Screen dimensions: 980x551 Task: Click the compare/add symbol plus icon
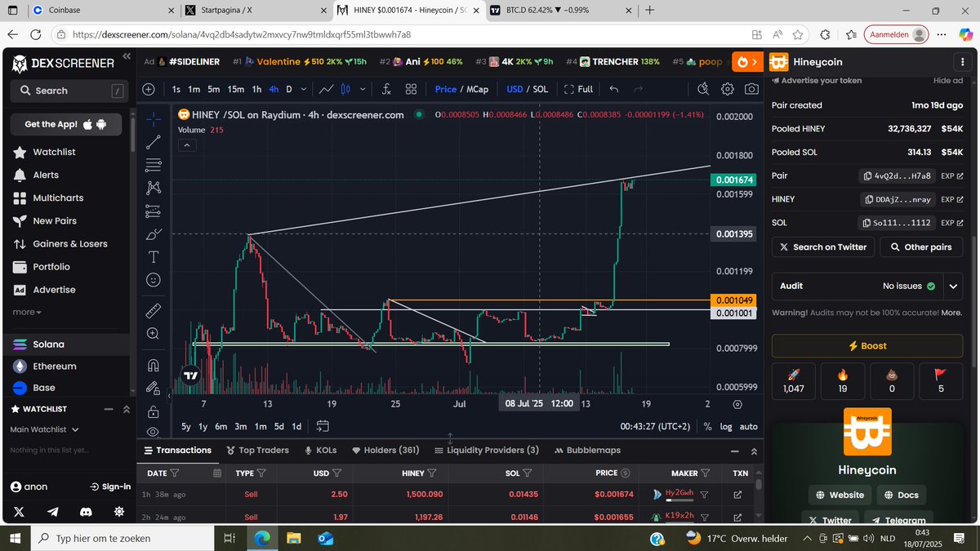pyautogui.click(x=148, y=89)
